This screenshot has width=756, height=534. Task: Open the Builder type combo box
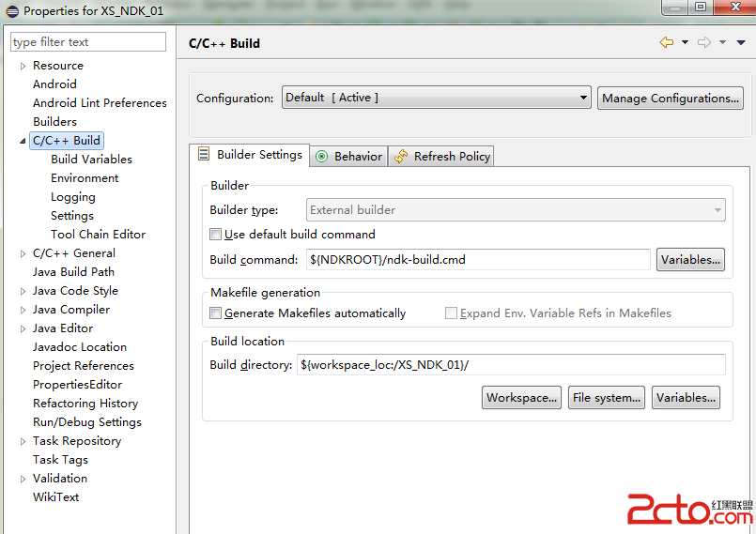516,210
